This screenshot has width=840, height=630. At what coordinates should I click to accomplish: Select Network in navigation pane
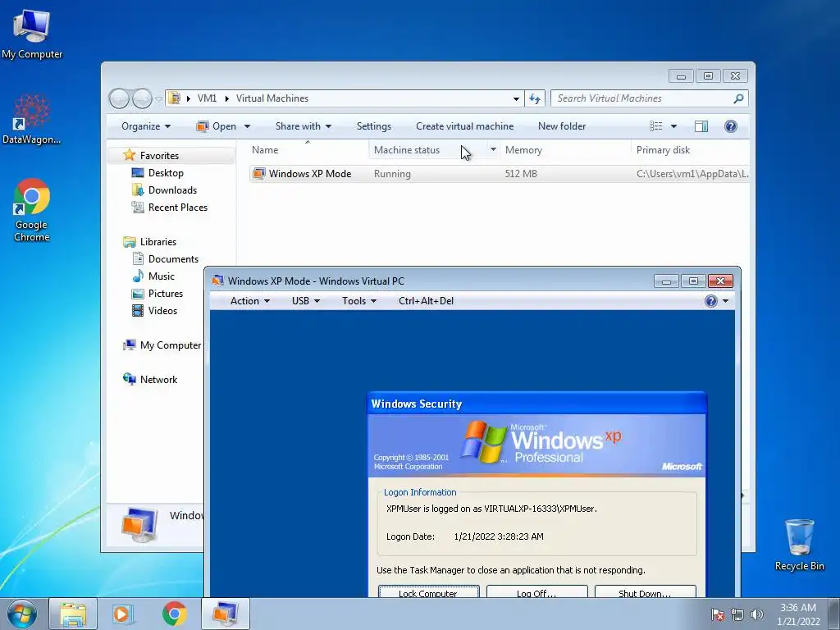(158, 380)
